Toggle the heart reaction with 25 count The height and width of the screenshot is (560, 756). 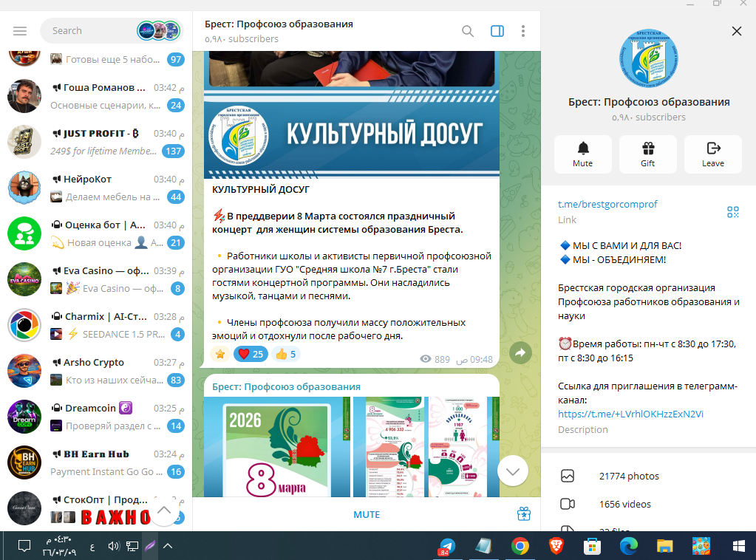251,354
